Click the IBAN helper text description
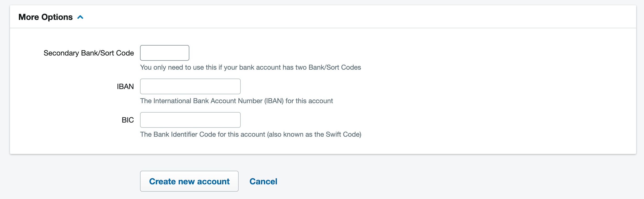 (236, 101)
